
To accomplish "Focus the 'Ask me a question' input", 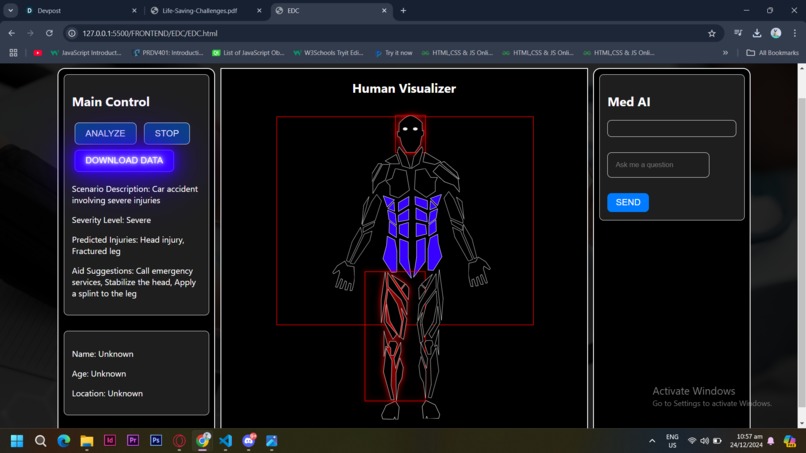I will click(658, 165).
